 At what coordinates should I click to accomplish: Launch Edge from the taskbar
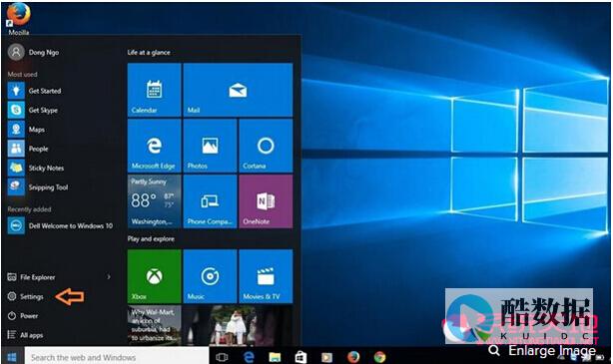249,357
